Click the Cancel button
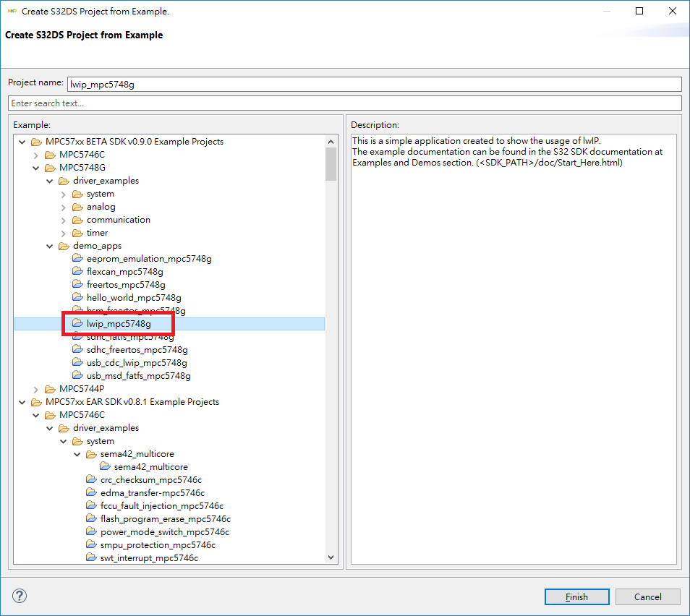Image resolution: width=690 pixels, height=616 pixels. (x=647, y=596)
